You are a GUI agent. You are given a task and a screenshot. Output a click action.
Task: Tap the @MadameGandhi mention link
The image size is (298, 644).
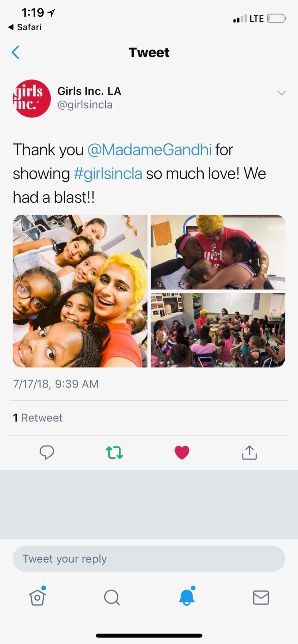click(149, 150)
